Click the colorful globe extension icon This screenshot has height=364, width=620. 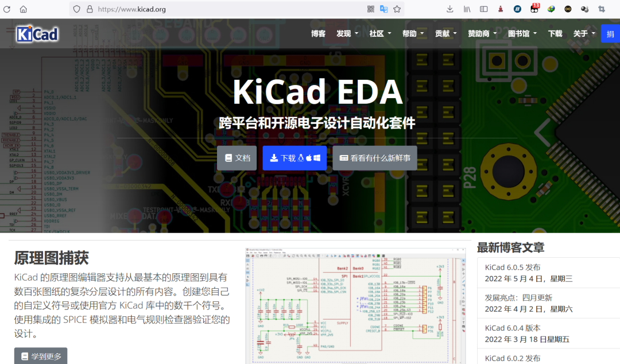(x=551, y=9)
